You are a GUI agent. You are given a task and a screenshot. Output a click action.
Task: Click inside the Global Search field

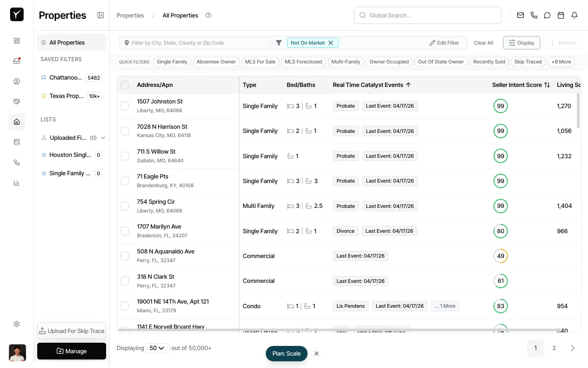(427, 15)
